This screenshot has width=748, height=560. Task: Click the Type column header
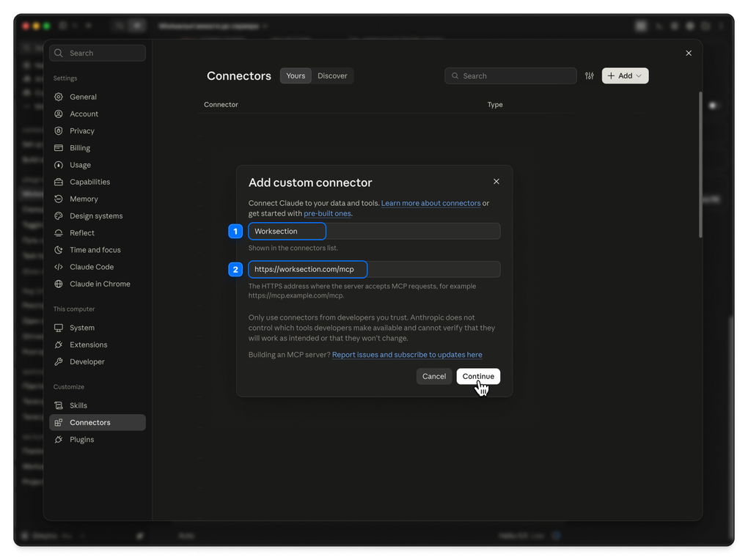[495, 105]
